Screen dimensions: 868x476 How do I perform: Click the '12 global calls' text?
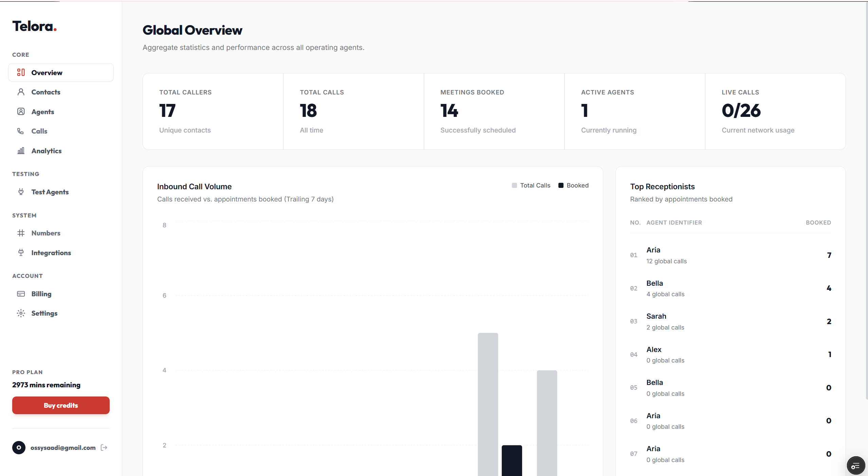666,261
